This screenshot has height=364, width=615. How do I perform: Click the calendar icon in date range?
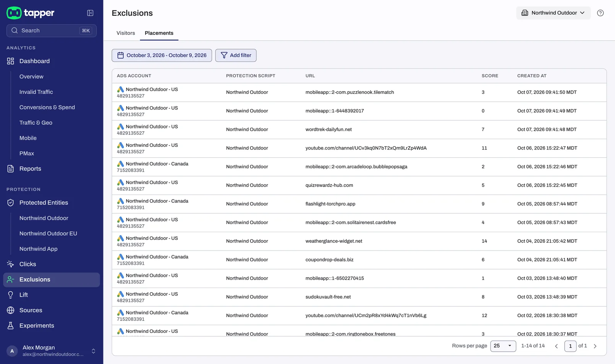click(120, 55)
